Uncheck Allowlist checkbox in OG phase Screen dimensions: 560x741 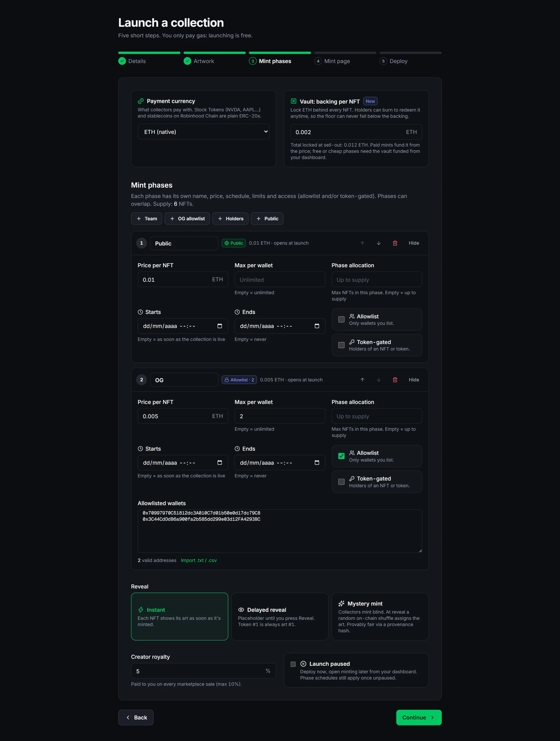click(341, 456)
